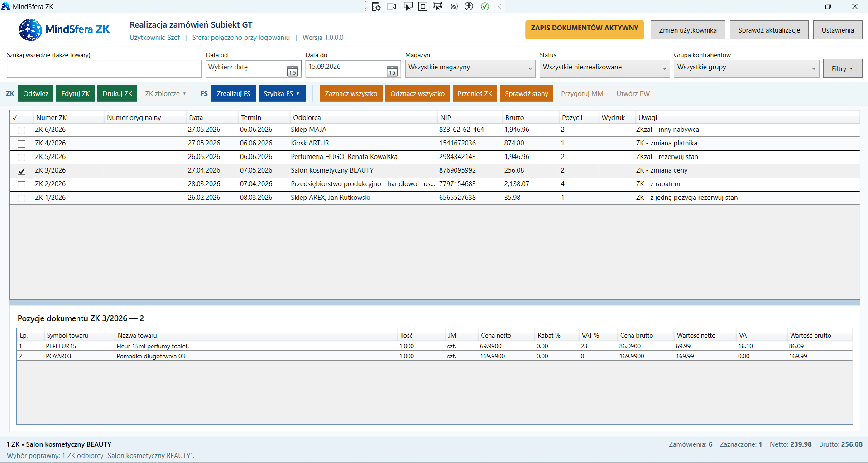Open the Live Visual Tree debug tool
Viewport: 868px width, 463px height.
click(376, 6)
